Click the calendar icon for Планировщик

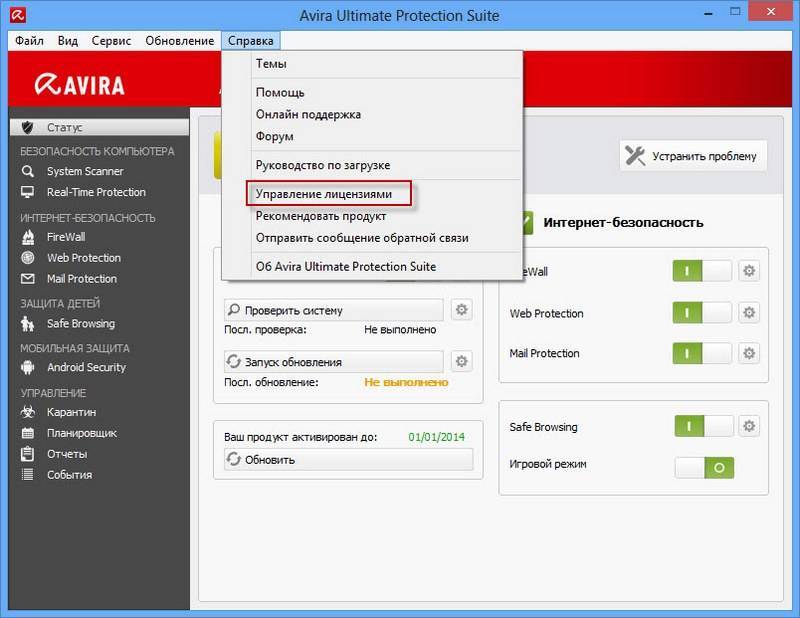click(28, 433)
